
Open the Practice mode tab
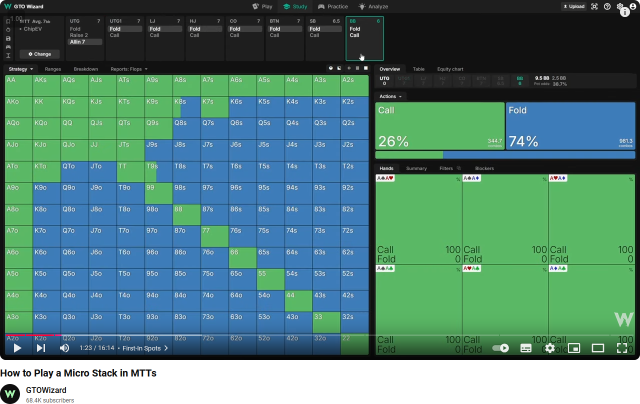click(333, 7)
